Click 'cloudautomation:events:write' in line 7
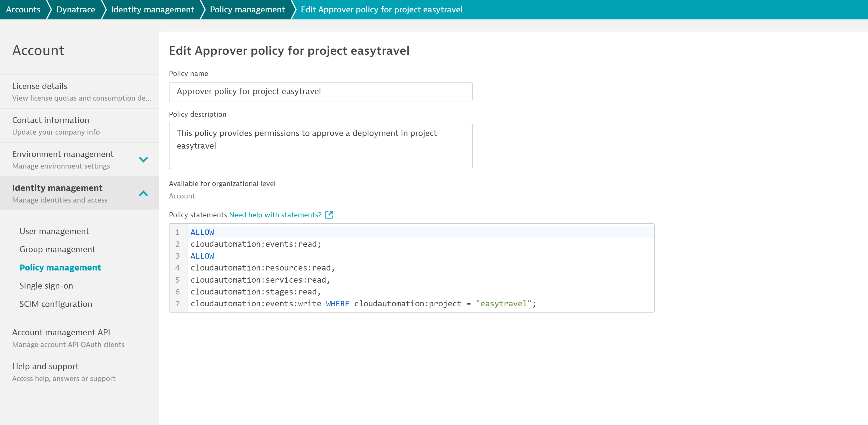 [x=256, y=303]
